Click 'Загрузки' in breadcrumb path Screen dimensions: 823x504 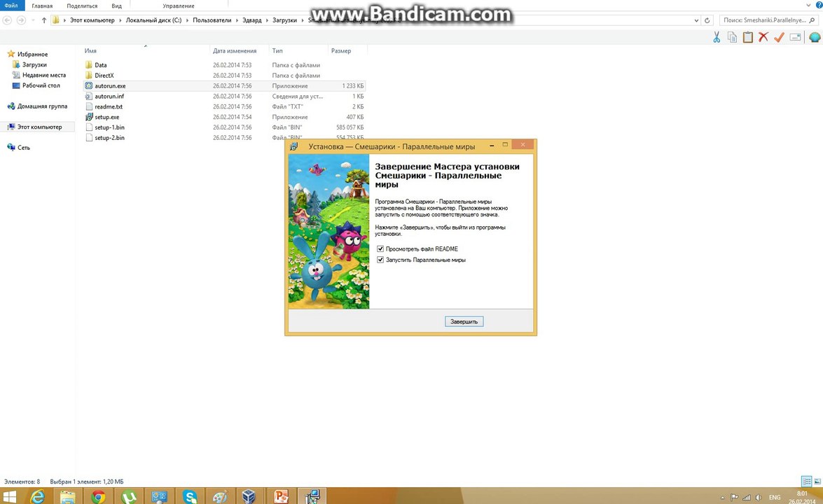[284, 20]
